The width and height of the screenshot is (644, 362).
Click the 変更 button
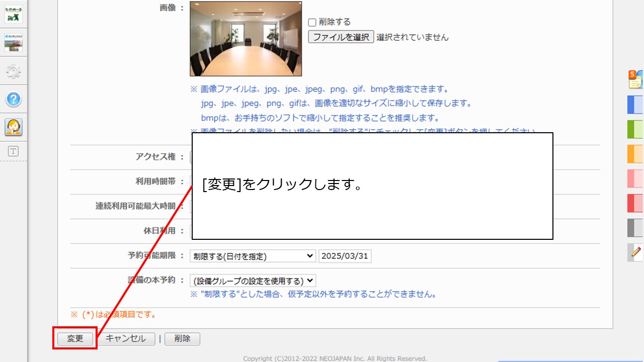click(75, 339)
